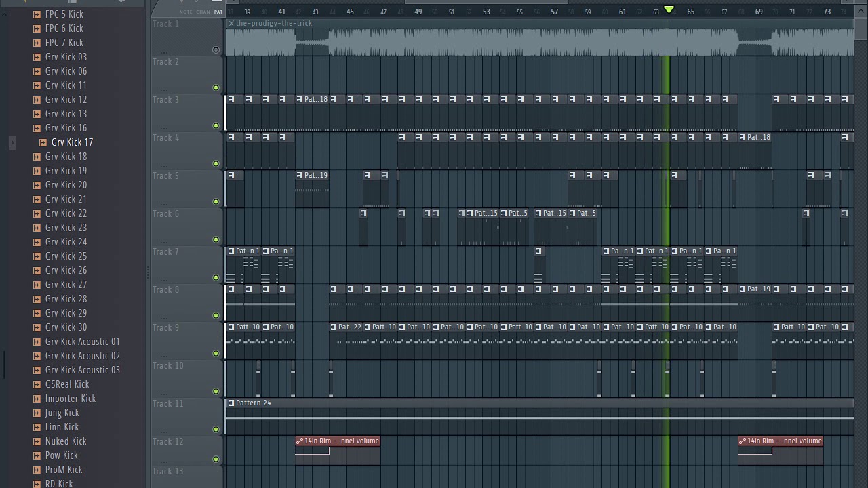Select Track 8 header label
This screenshot has height=488, width=868.
coord(166,289)
